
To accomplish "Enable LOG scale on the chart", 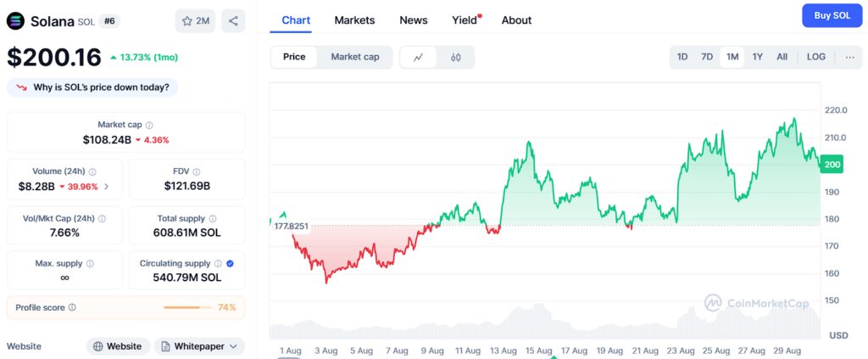I will [x=815, y=57].
